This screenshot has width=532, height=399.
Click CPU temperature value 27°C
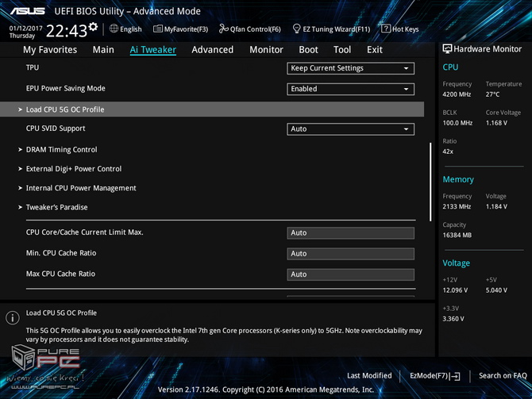[x=492, y=94]
